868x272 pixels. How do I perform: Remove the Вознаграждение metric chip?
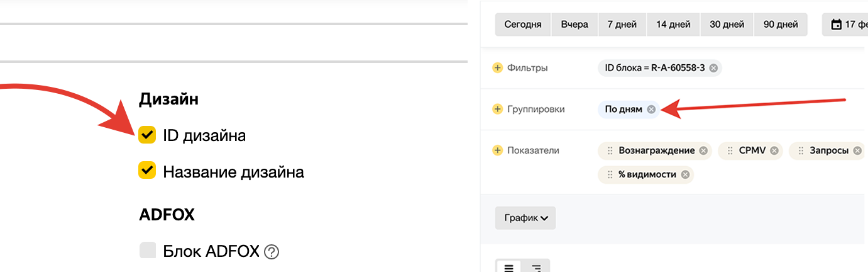(x=703, y=150)
